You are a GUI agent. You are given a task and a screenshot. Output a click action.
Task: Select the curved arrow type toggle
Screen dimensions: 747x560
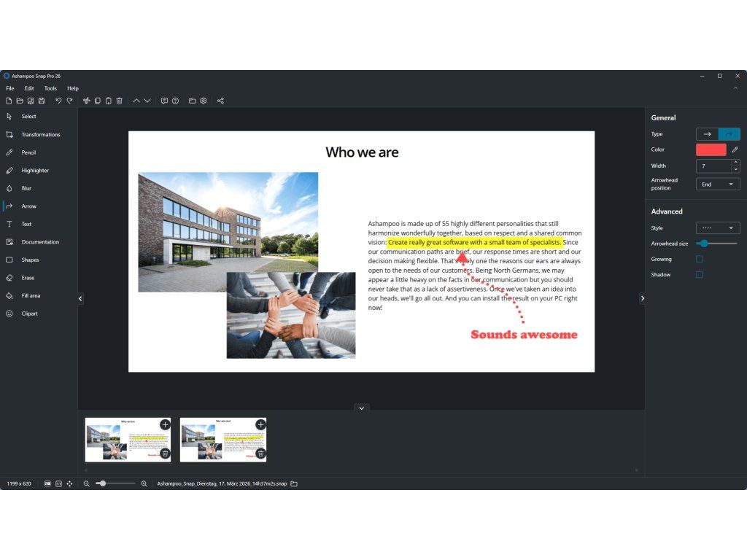click(x=729, y=134)
